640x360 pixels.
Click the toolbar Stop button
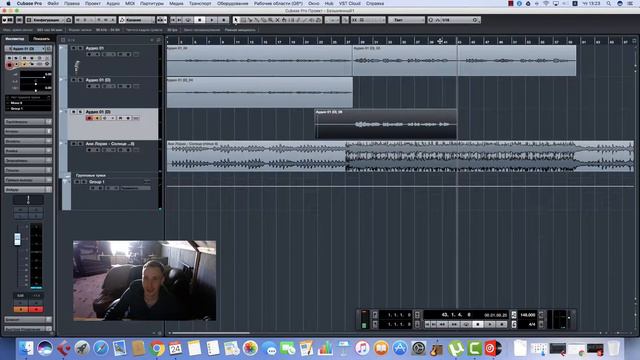point(200,20)
